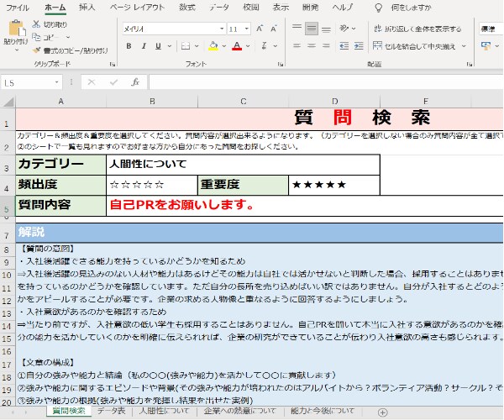This screenshot has width=504, height=420.
Task: Align text right
Action: (326, 46)
